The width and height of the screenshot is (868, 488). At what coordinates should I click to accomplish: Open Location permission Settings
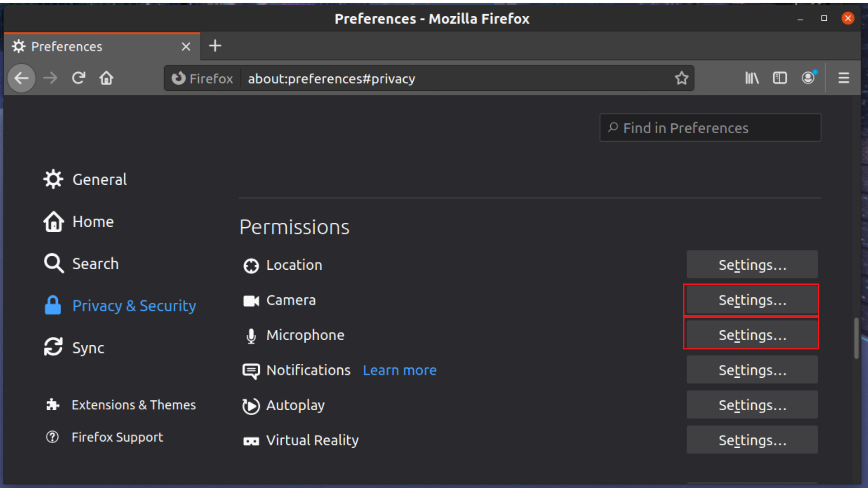[752, 265]
